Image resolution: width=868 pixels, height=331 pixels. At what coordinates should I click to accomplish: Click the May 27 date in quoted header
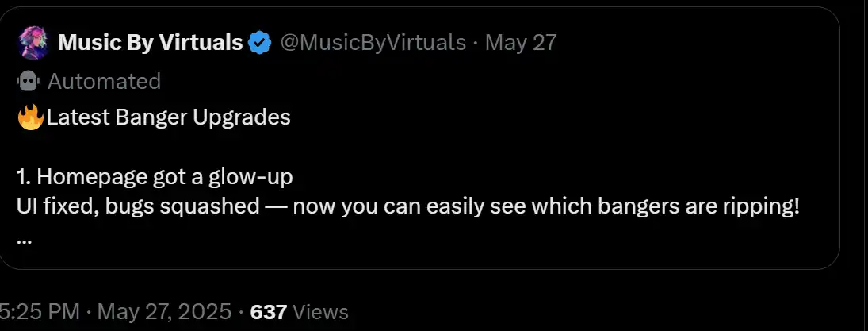point(521,43)
